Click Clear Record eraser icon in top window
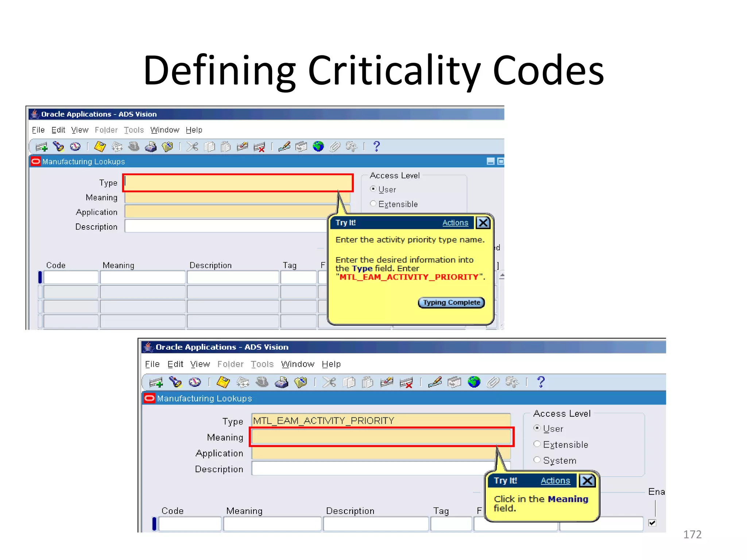The height and width of the screenshot is (560, 747). coord(242,147)
